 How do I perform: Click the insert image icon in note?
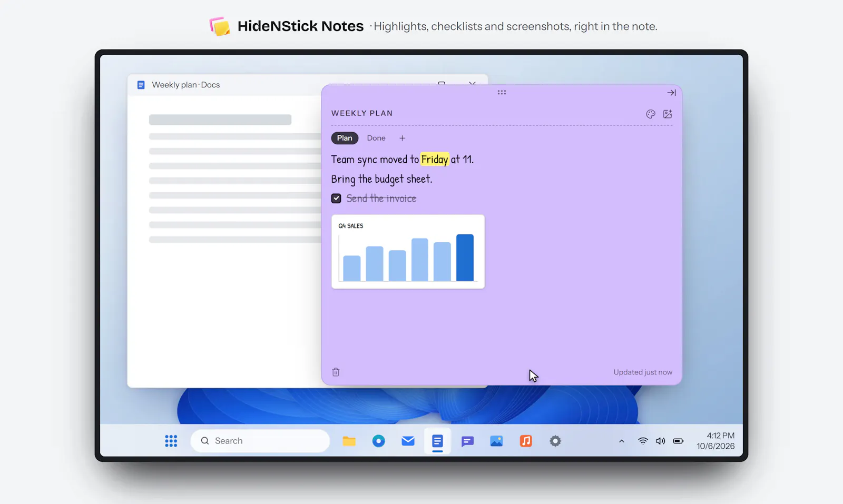coord(668,114)
